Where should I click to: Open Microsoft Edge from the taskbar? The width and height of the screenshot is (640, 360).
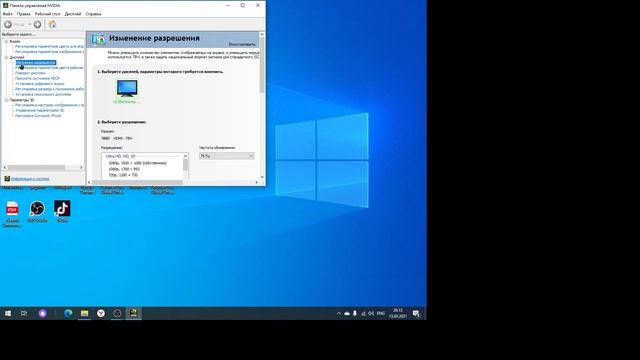tap(68, 313)
